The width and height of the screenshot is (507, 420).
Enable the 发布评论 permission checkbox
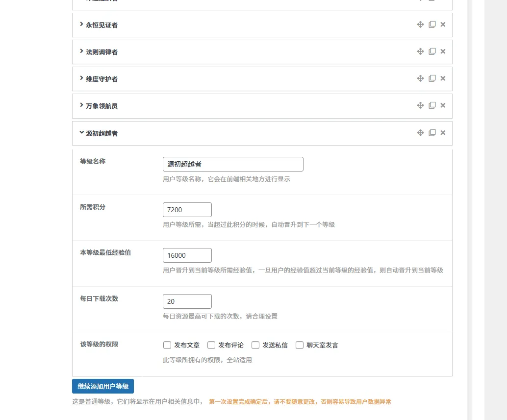click(211, 345)
